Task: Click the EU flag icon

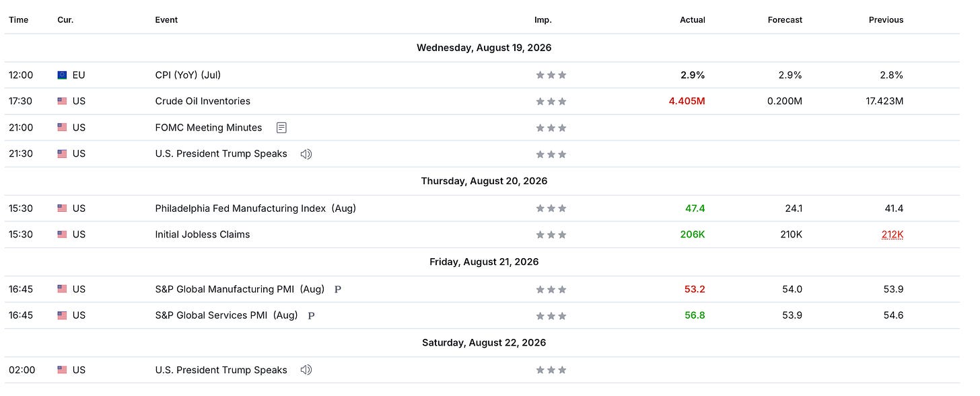Action: tap(62, 75)
